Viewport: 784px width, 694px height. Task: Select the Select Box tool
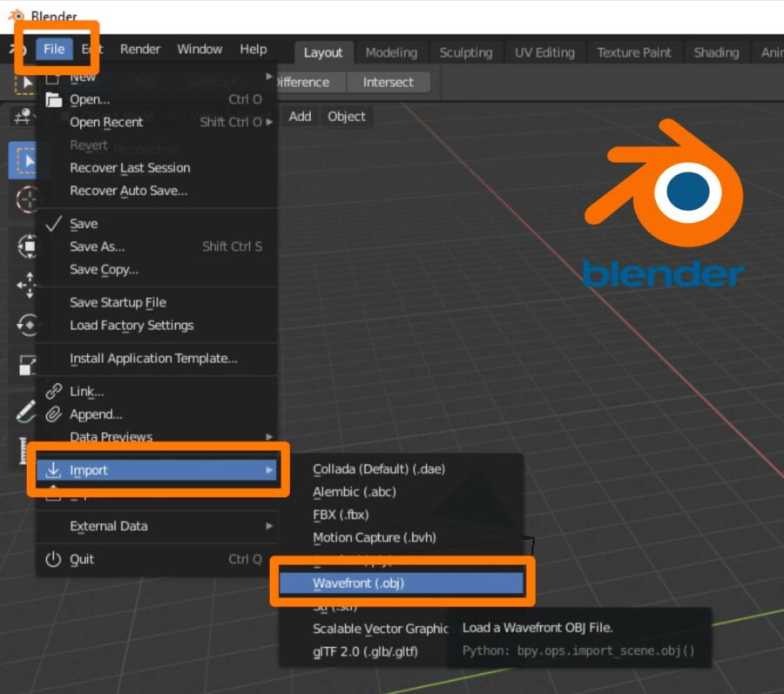[x=28, y=159]
